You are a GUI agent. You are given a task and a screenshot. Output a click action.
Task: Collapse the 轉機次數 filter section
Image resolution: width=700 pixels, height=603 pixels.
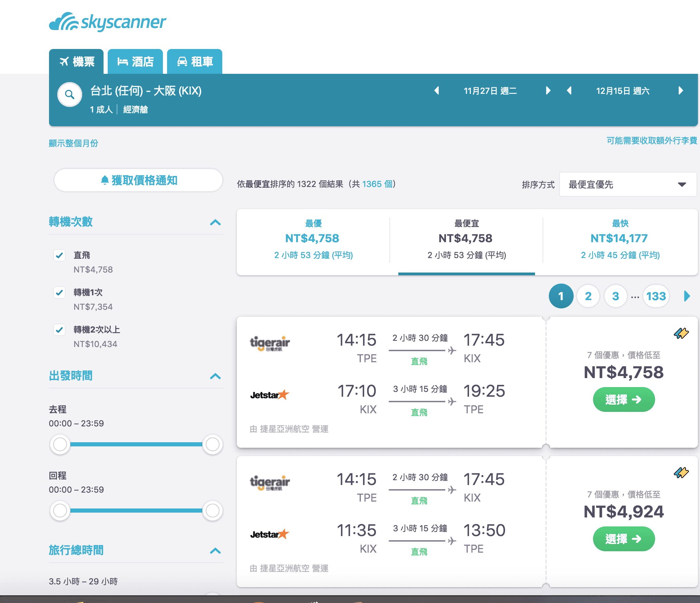click(215, 222)
